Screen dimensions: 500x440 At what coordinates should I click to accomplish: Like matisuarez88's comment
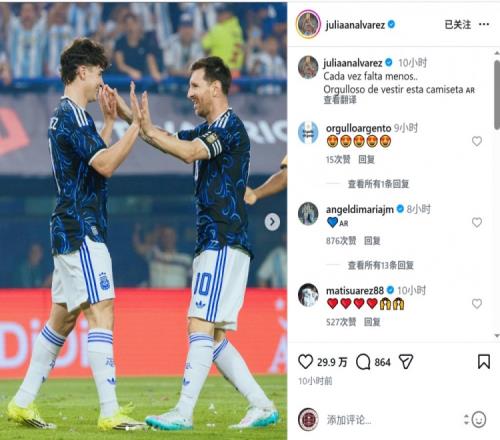click(477, 304)
